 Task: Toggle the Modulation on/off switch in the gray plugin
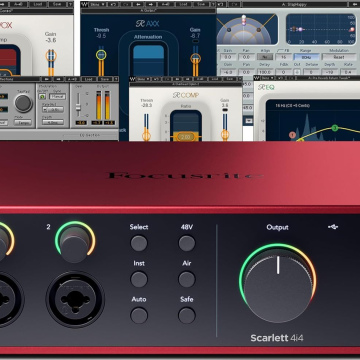pos(42,97)
